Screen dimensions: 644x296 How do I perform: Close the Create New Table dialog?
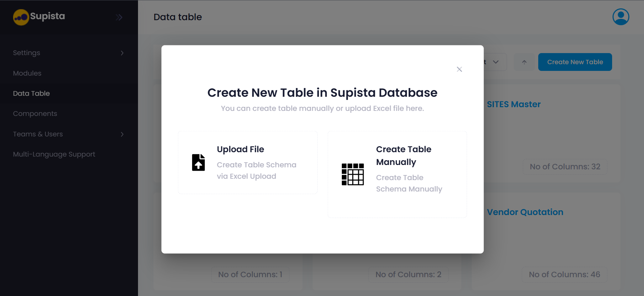pyautogui.click(x=459, y=69)
